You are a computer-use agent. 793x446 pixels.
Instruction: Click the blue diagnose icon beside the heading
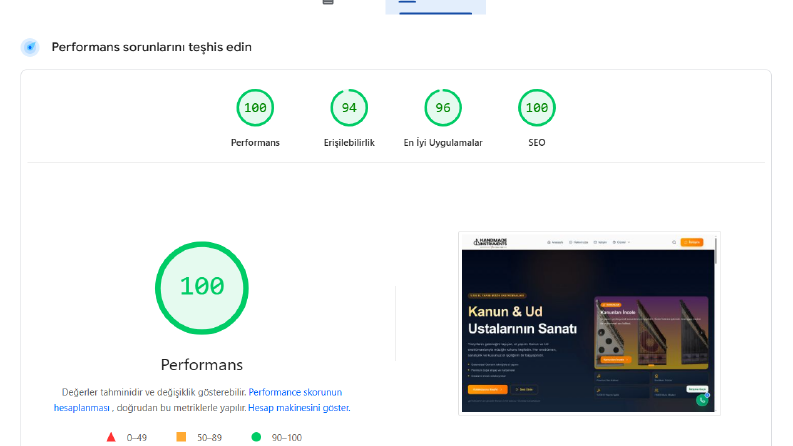tap(30, 47)
